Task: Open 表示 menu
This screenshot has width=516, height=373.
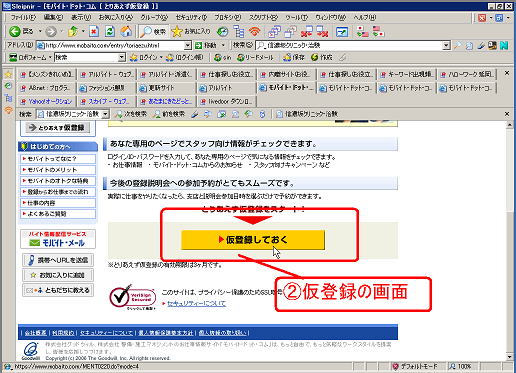Action: 81,17
